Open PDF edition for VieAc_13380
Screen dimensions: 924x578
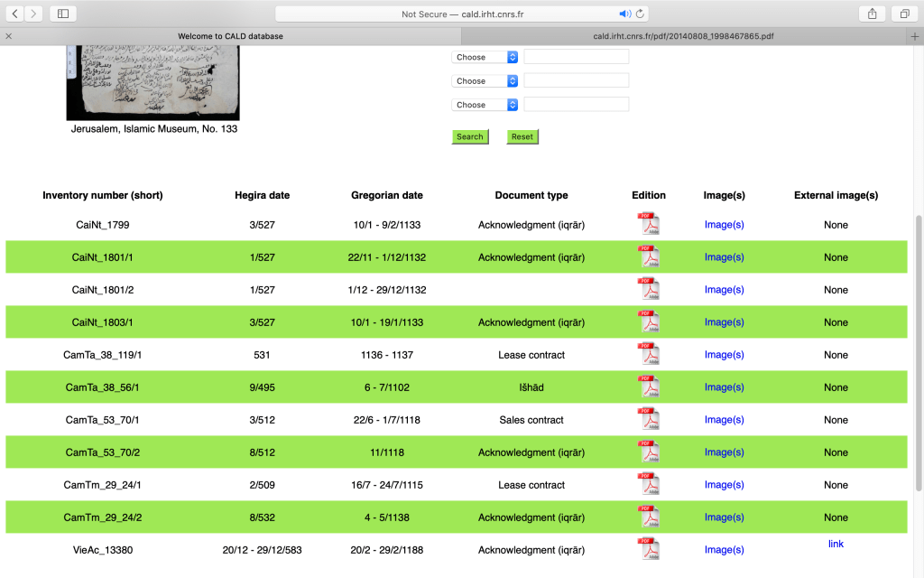pos(649,549)
